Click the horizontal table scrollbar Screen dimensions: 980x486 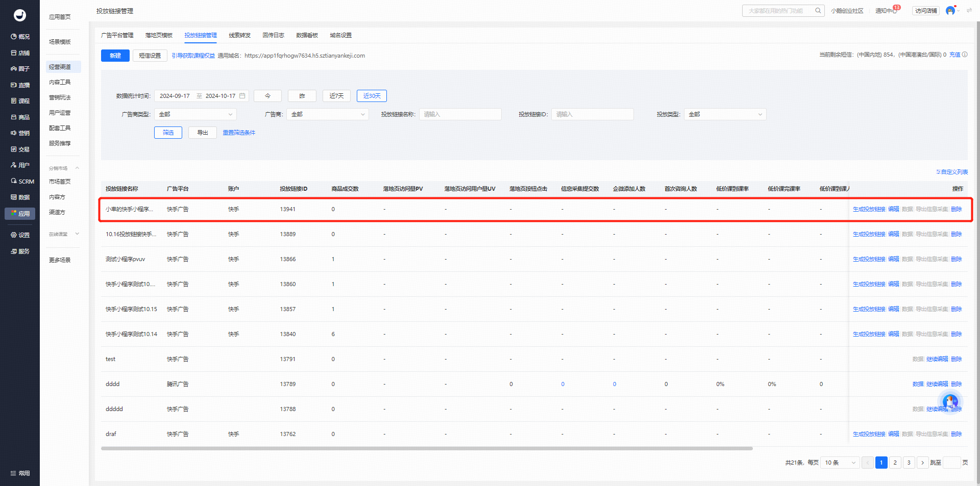pos(427,449)
